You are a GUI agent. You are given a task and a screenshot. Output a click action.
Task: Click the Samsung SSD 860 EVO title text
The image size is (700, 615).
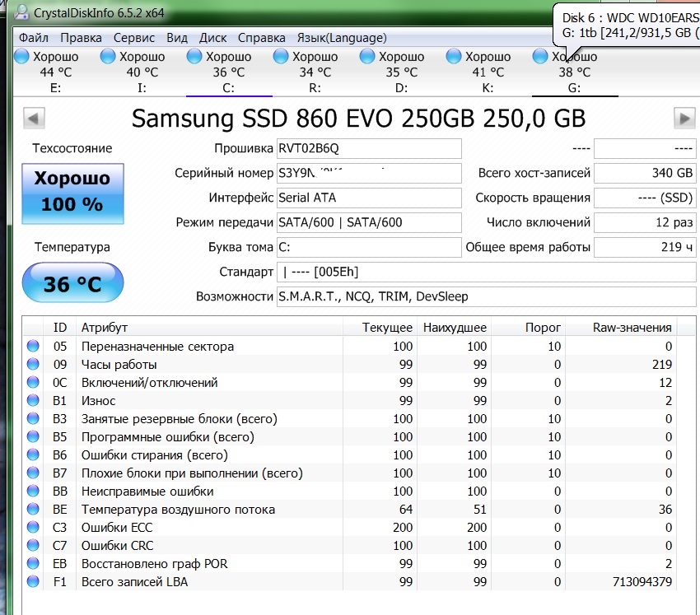coord(358,119)
